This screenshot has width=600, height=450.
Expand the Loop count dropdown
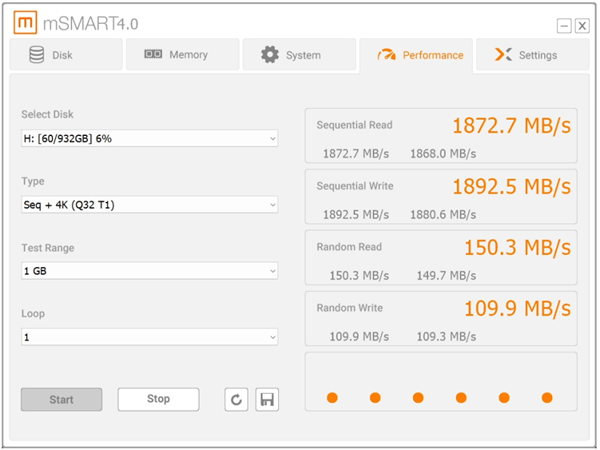pos(149,337)
